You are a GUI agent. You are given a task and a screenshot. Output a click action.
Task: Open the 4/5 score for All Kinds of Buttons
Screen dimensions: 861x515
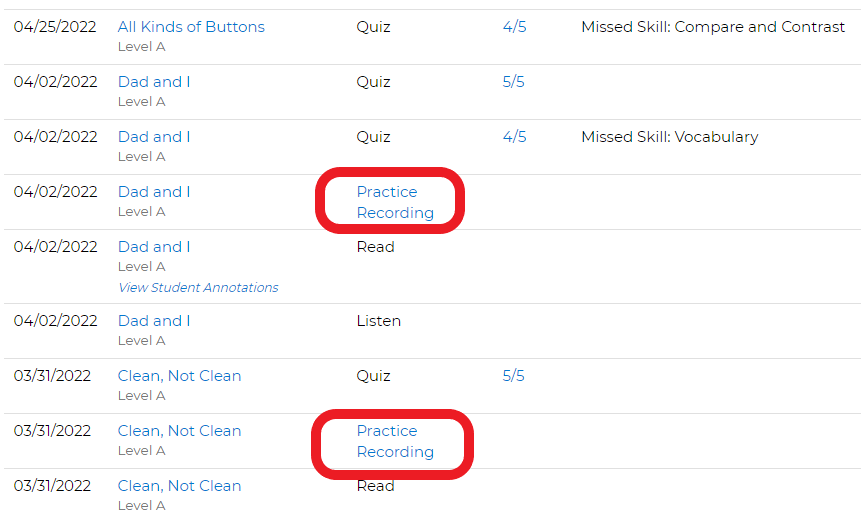click(x=515, y=27)
